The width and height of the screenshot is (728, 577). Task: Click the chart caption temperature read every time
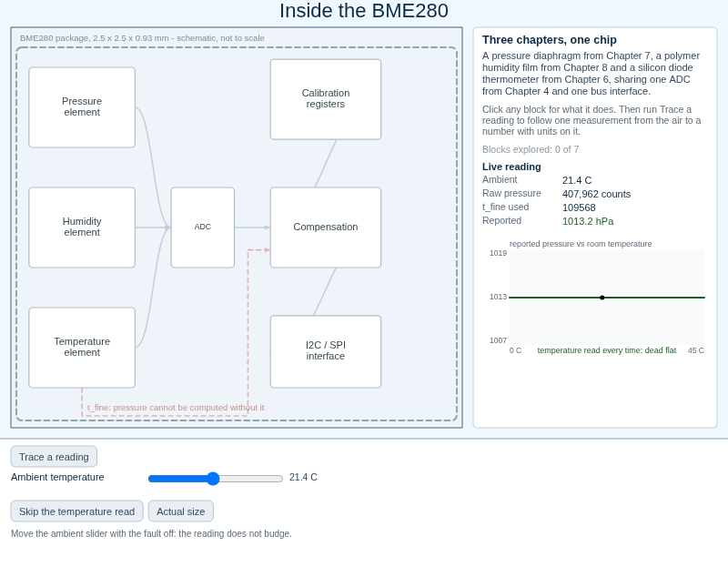[x=606, y=350]
